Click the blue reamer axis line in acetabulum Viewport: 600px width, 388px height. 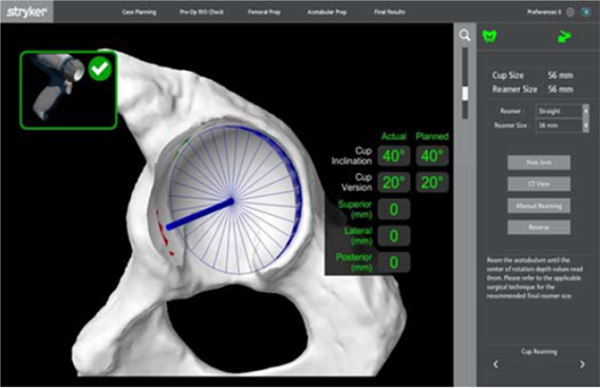200,214
